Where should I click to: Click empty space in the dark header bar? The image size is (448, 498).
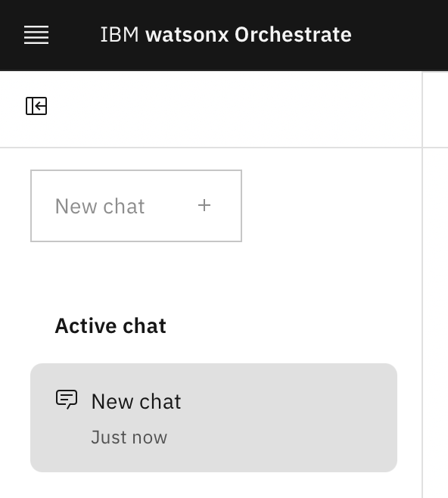tap(400, 34)
